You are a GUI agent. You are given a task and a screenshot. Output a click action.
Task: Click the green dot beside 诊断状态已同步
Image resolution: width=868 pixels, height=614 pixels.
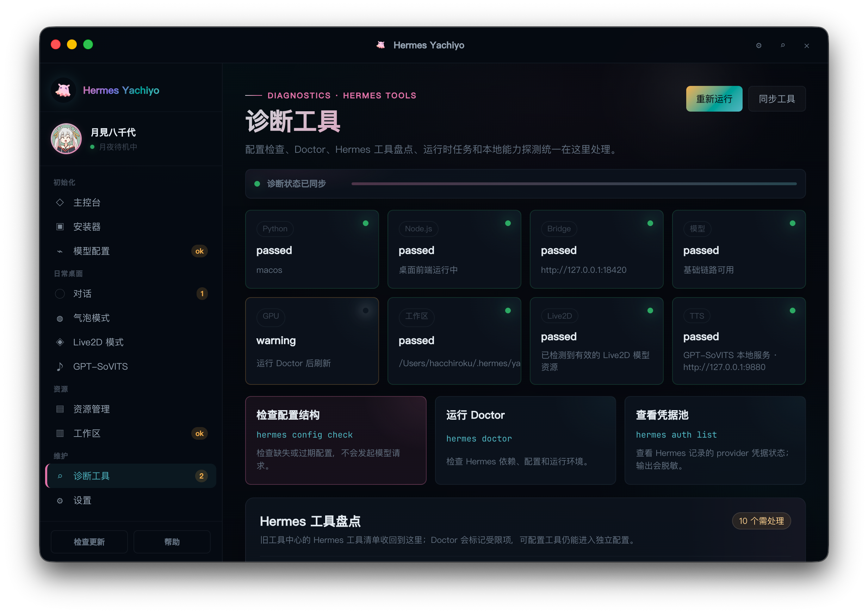(x=257, y=184)
